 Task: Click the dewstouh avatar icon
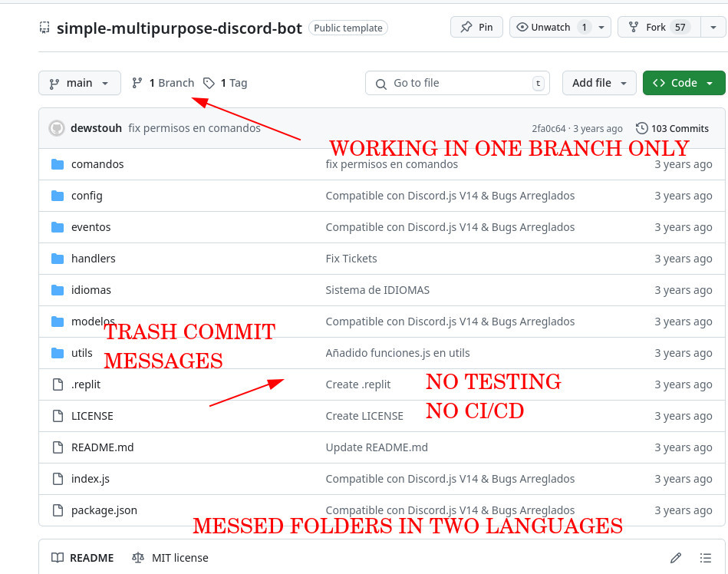click(57, 128)
